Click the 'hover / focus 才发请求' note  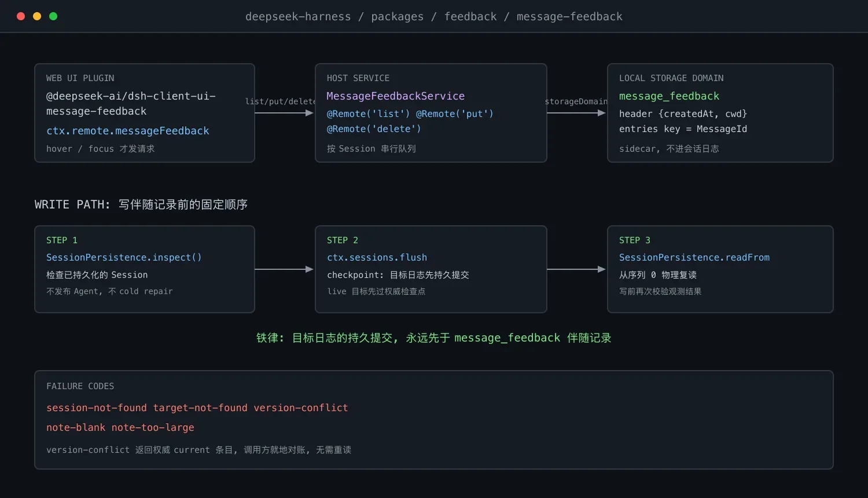tap(101, 149)
